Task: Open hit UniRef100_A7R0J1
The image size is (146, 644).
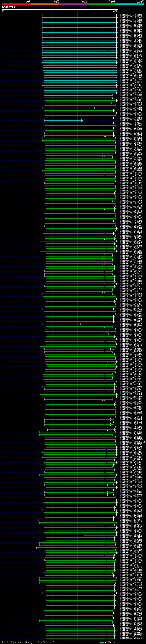Action: point(131,50)
